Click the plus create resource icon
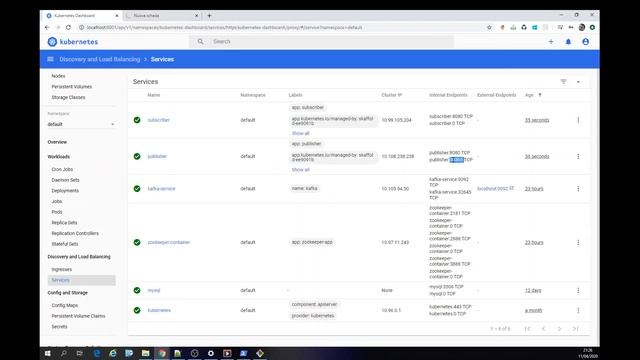Image resolution: width=640 pixels, height=360 pixels. tap(551, 42)
